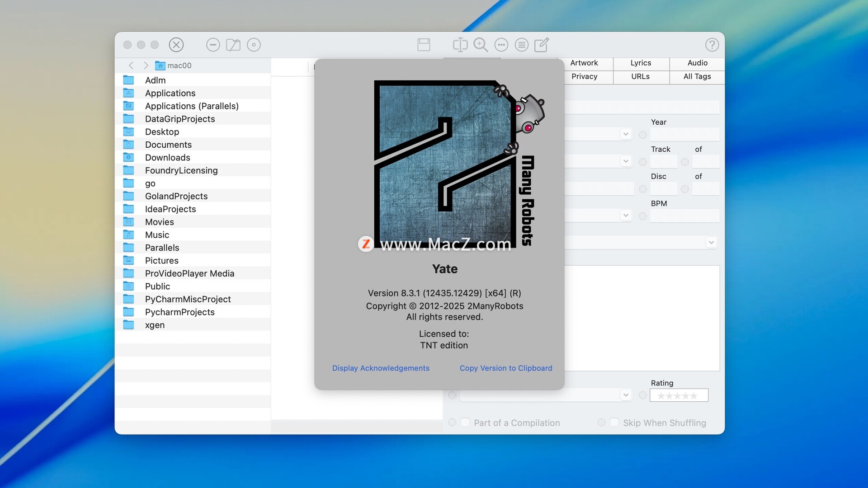This screenshot has width=868, height=488.
Task: Open dropdown left of Rating stars
Action: [626, 395]
